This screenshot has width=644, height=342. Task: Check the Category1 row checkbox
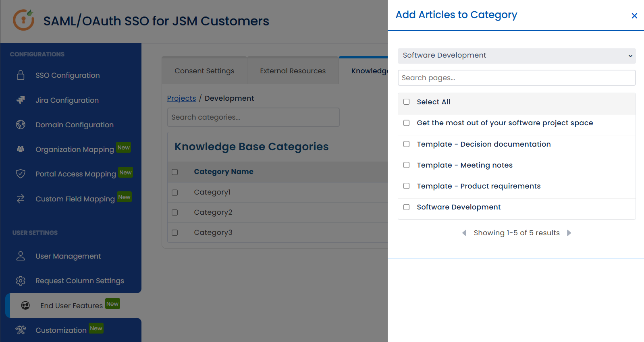click(x=175, y=193)
